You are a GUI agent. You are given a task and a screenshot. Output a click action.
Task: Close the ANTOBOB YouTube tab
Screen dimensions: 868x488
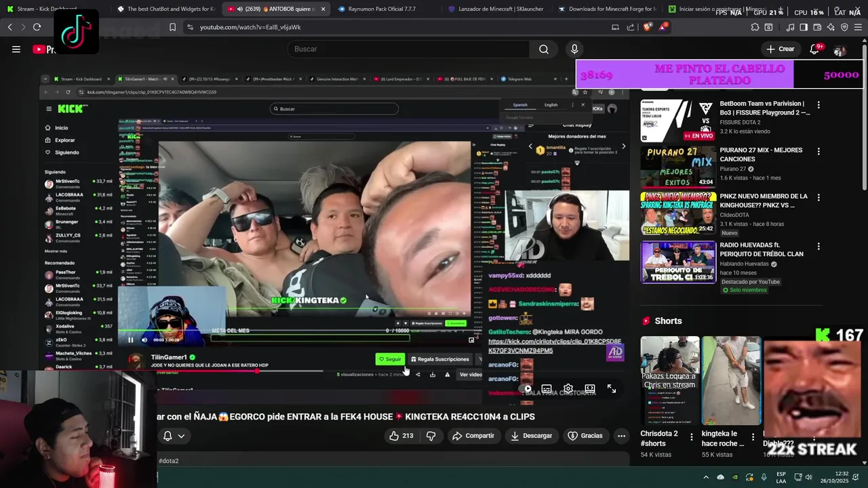323,9
